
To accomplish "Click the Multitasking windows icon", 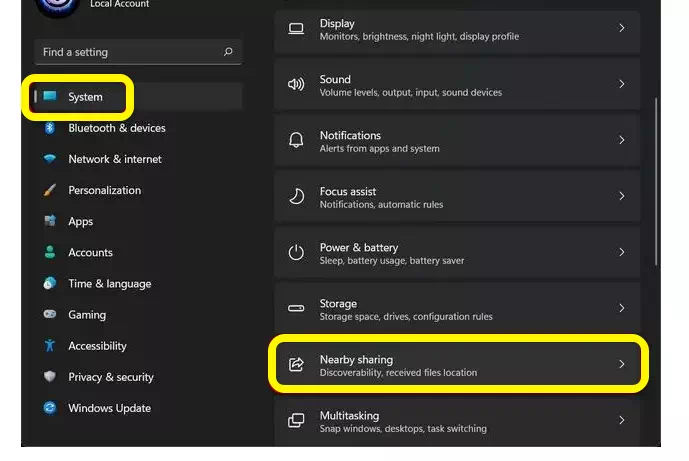I will 296,420.
